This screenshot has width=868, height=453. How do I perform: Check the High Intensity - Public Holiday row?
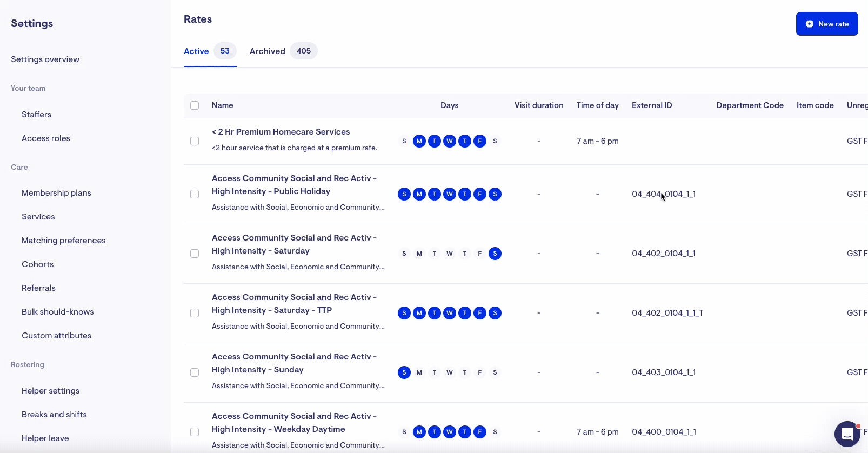[195, 194]
